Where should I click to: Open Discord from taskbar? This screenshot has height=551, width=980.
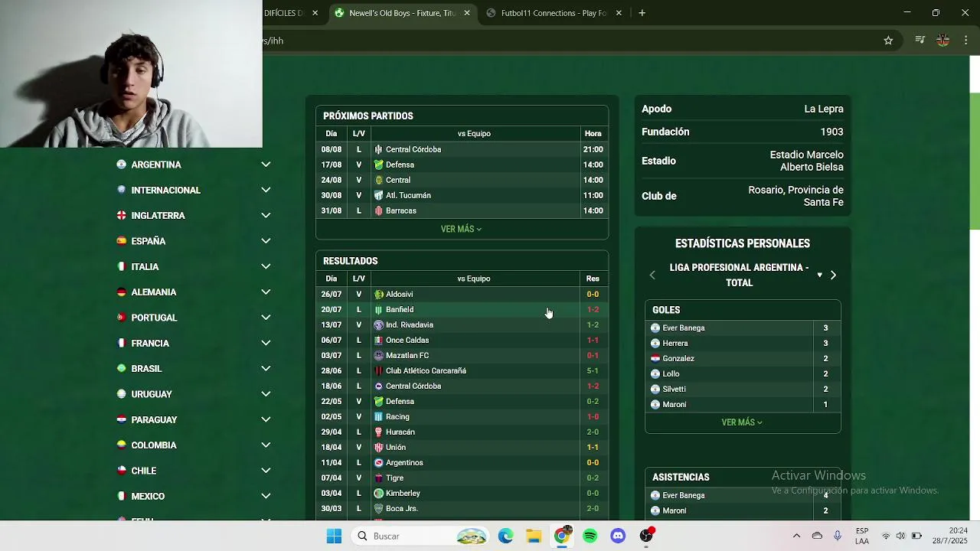click(x=618, y=536)
